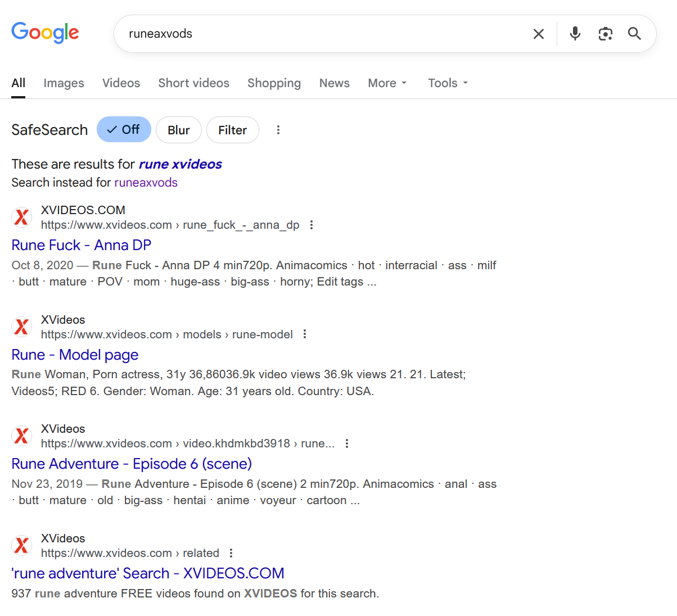The height and width of the screenshot is (616, 677).
Task: Clear the search box with the X icon
Action: pyautogui.click(x=538, y=34)
